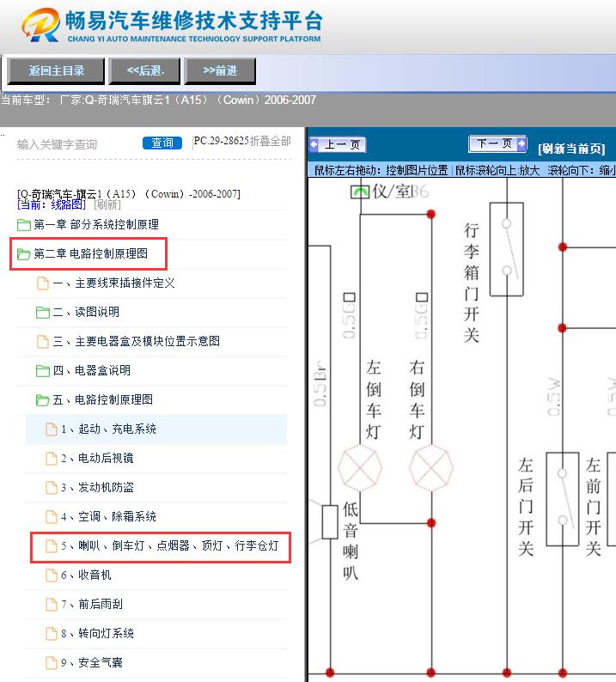Screen dimensions: 616x682
Task: Go to previous page with 上一页
Action: pyautogui.click(x=338, y=144)
